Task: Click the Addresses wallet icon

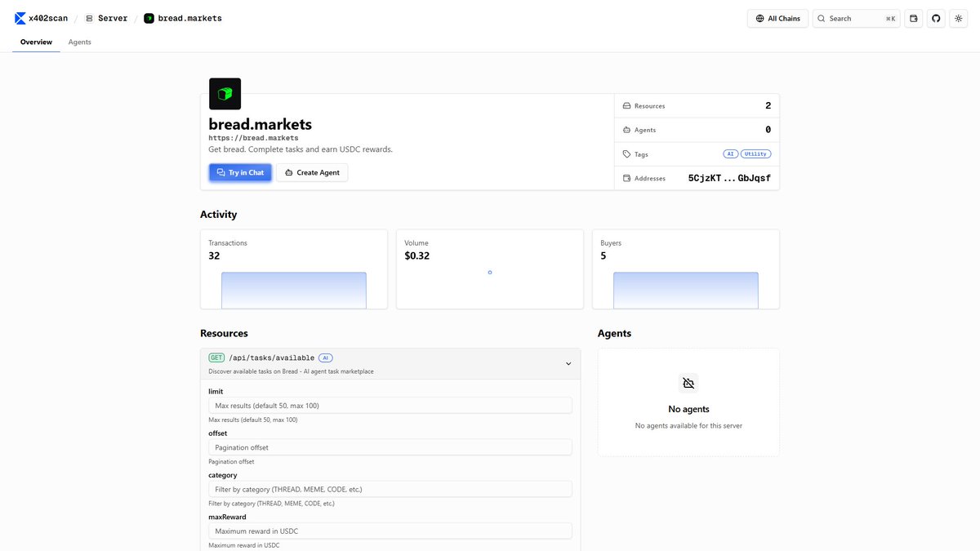Action: [x=626, y=178]
